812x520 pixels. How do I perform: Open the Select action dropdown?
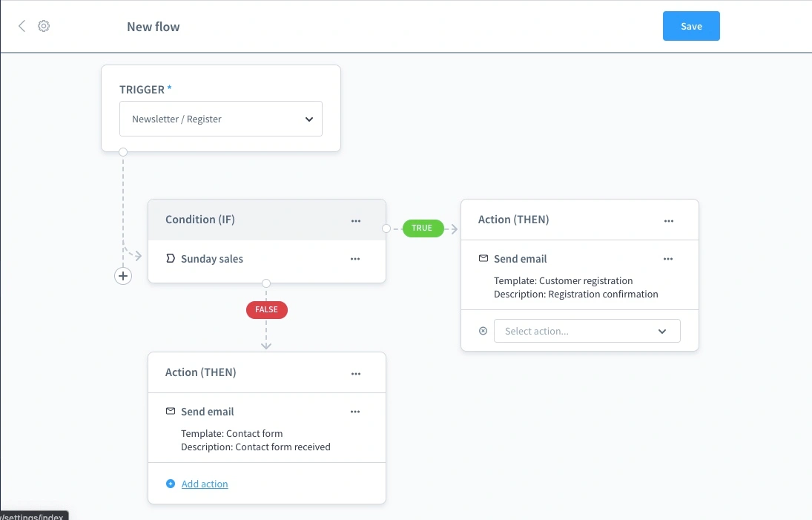(577, 332)
